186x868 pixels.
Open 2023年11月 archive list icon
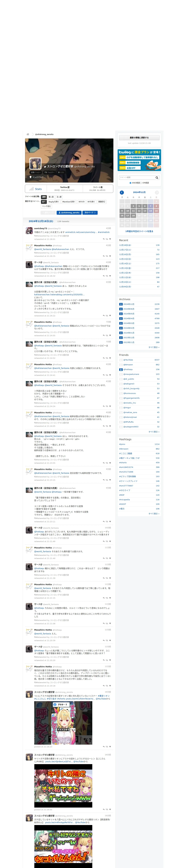[121, 342]
